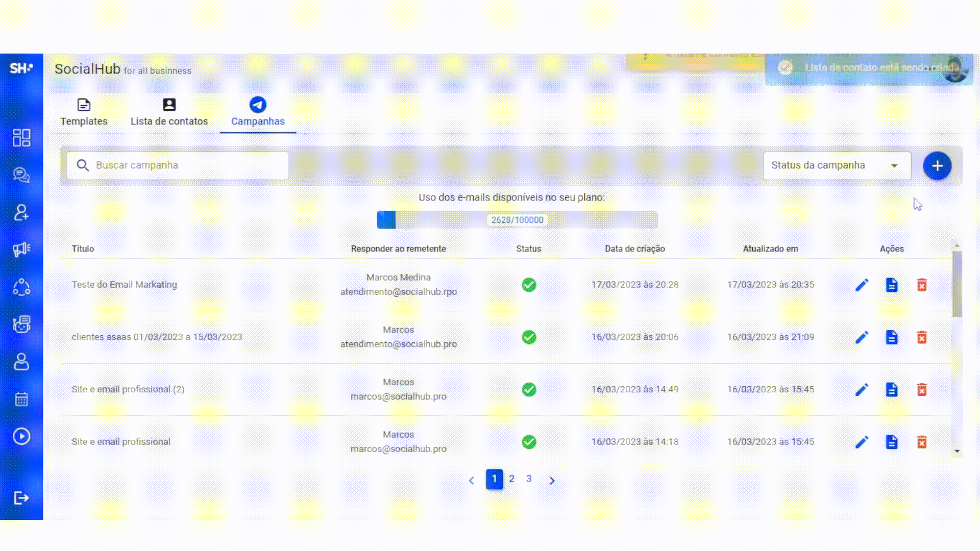Delete the Site e email profissional campaign
Viewport: 980px width, 551px height.
click(x=922, y=442)
